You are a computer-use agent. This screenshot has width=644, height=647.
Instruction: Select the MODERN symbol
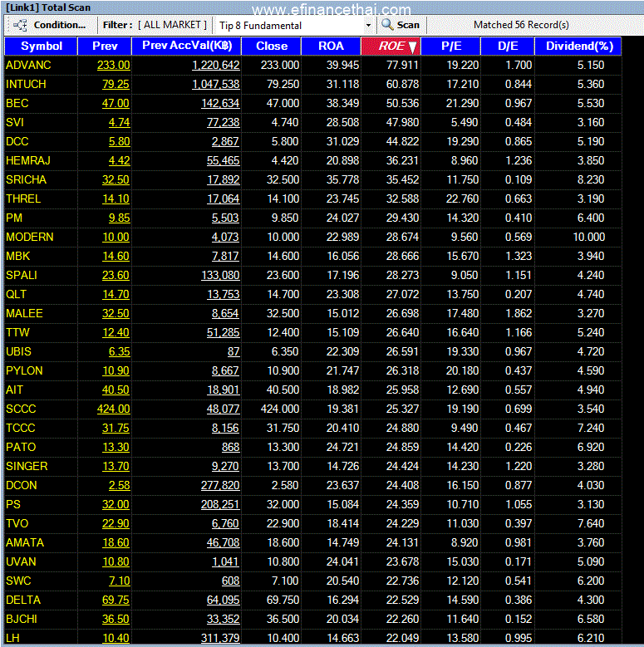click(30, 238)
